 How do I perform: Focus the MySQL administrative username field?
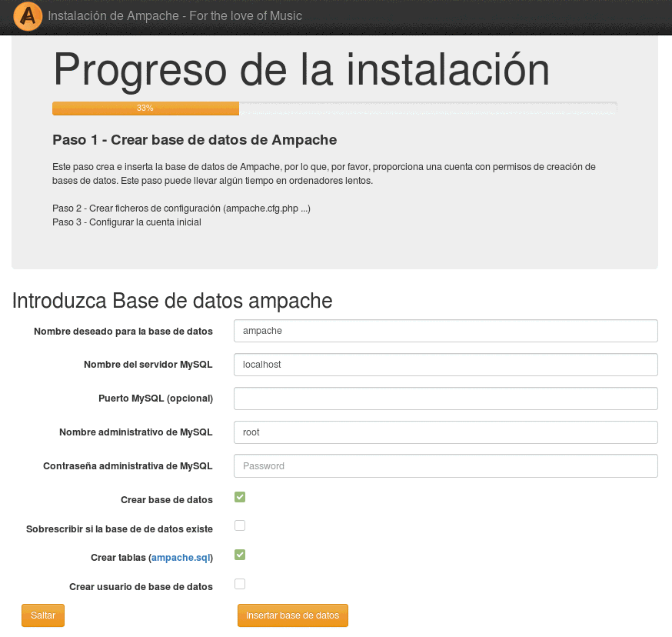(x=446, y=432)
